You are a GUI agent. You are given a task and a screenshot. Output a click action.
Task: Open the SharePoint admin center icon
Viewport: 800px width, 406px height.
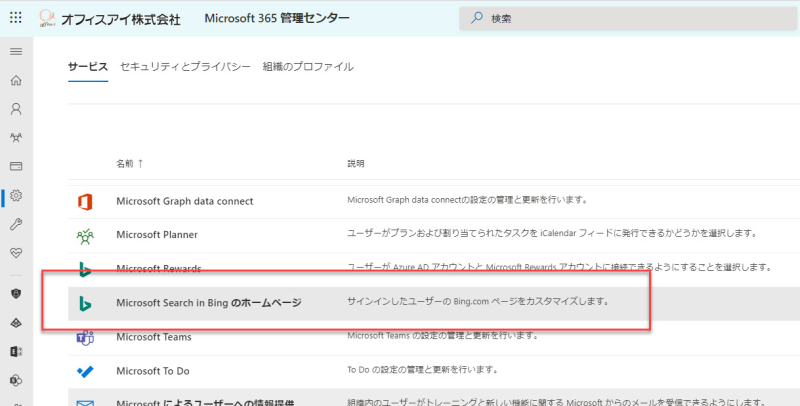tap(16, 380)
